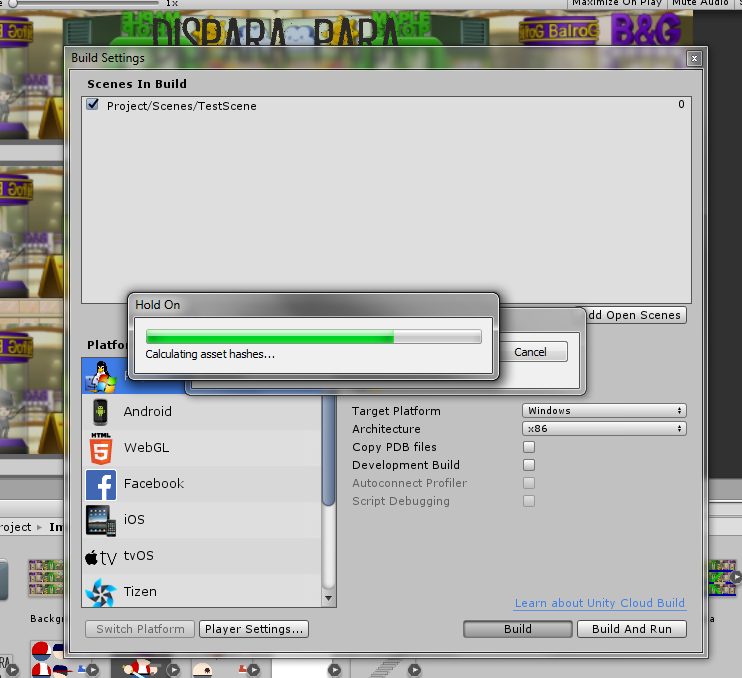
Task: Click the platform list scroll down arrow
Action: [328, 599]
